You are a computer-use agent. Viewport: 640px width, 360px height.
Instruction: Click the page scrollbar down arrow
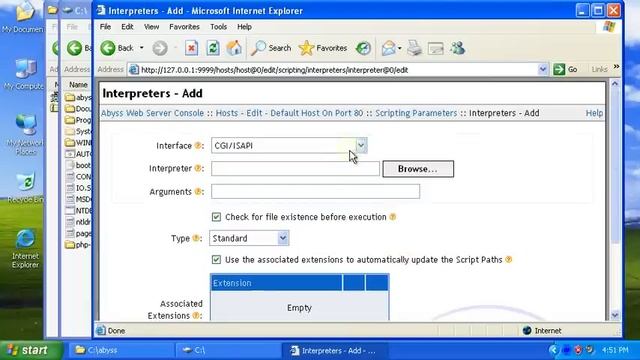(615, 316)
